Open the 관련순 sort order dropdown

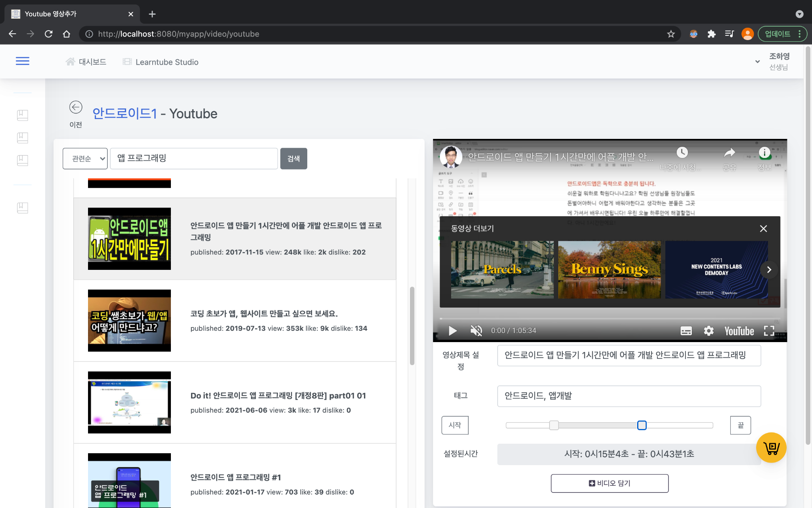pos(85,159)
